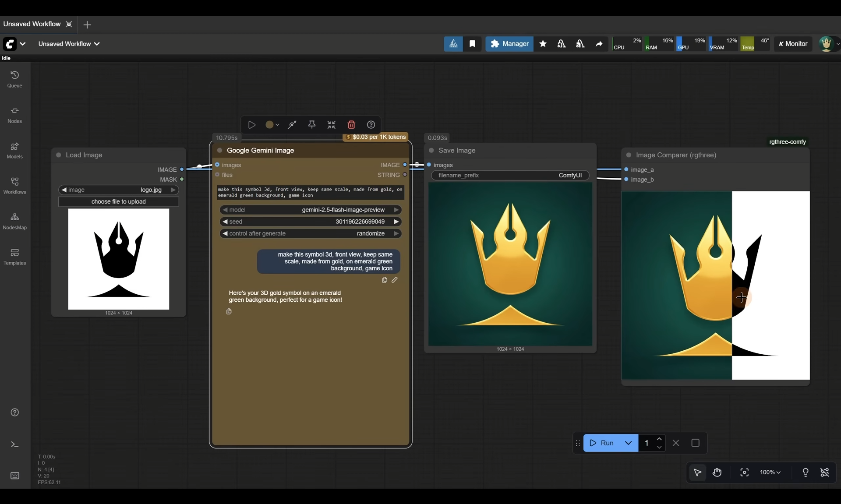Open the NodesMap sidebar panel
Image resolution: width=841 pixels, height=504 pixels.
pos(14,221)
